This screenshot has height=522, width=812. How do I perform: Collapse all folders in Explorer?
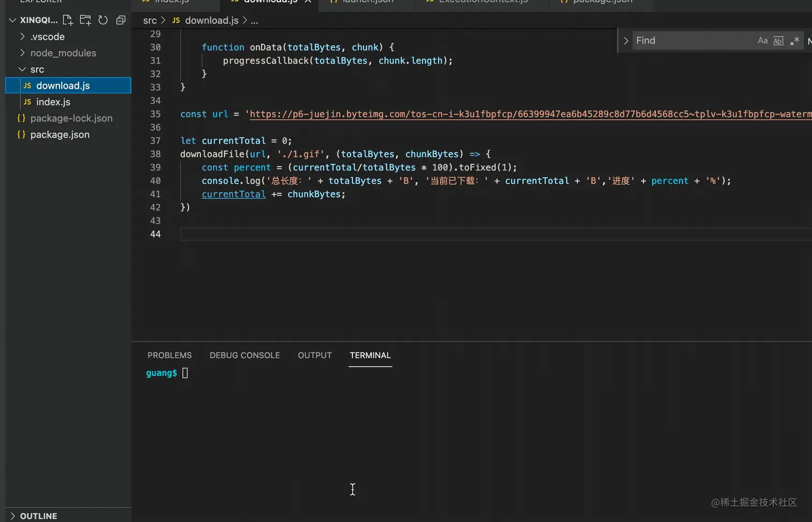(x=121, y=20)
